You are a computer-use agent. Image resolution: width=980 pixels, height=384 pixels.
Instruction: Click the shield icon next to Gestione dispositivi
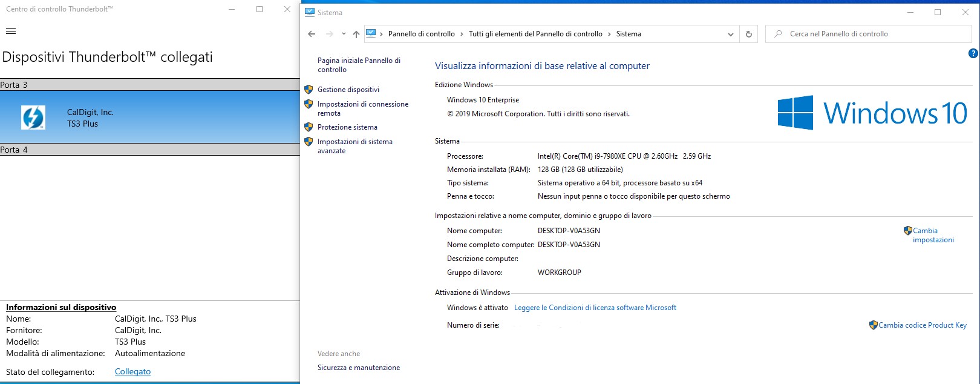coord(309,89)
